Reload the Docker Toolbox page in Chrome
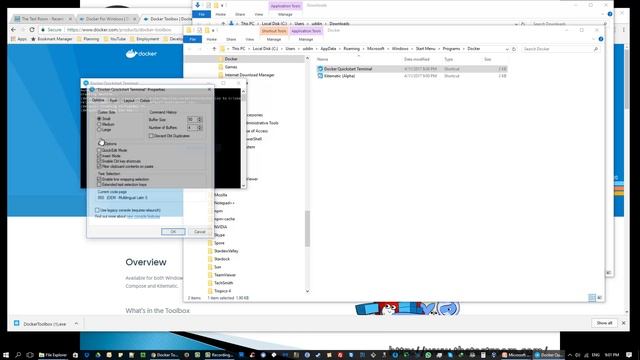The height and width of the screenshot is (360, 640). tap(32, 30)
